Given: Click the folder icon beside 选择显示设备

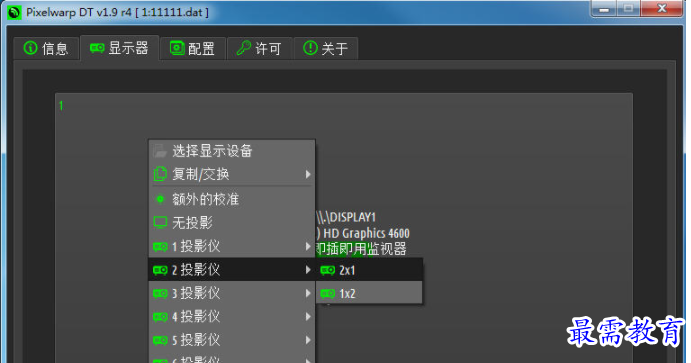Looking at the screenshot, I should [160, 151].
